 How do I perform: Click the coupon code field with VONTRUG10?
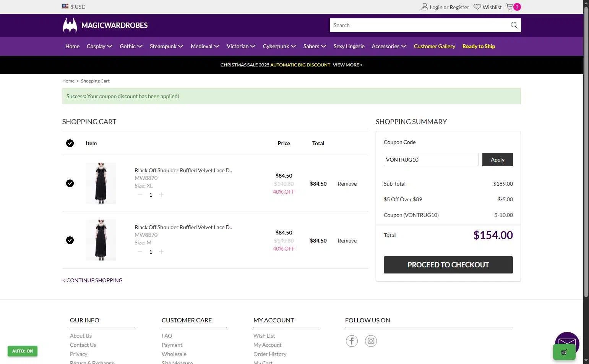431,160
